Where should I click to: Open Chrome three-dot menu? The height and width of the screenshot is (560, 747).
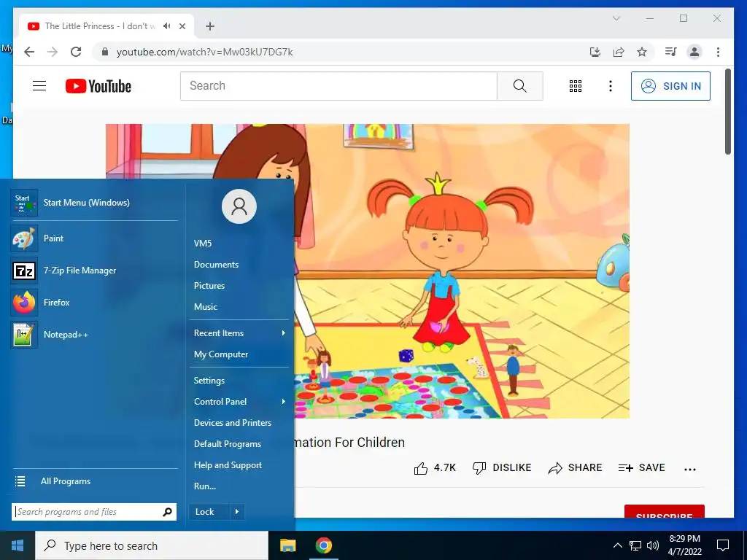tap(718, 52)
